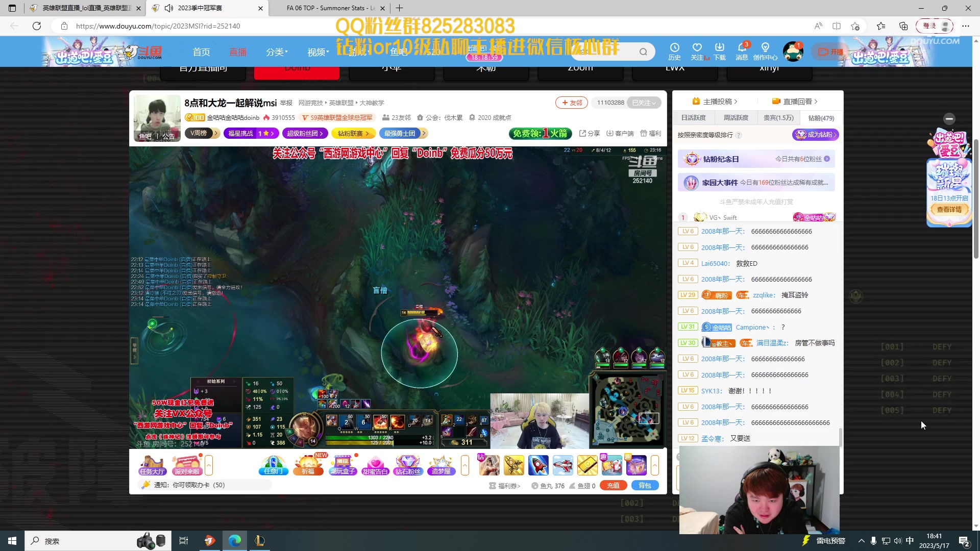Screen dimensions: 980x551
Task: Open the 钻粉纪念日 banner
Action: pyautogui.click(x=756, y=159)
